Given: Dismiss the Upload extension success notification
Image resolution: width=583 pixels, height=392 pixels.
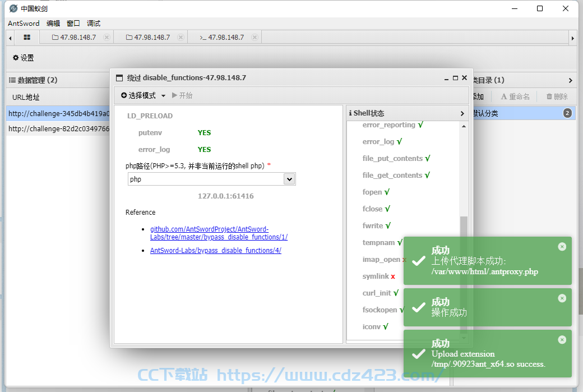Looking at the screenshot, I should [562, 339].
